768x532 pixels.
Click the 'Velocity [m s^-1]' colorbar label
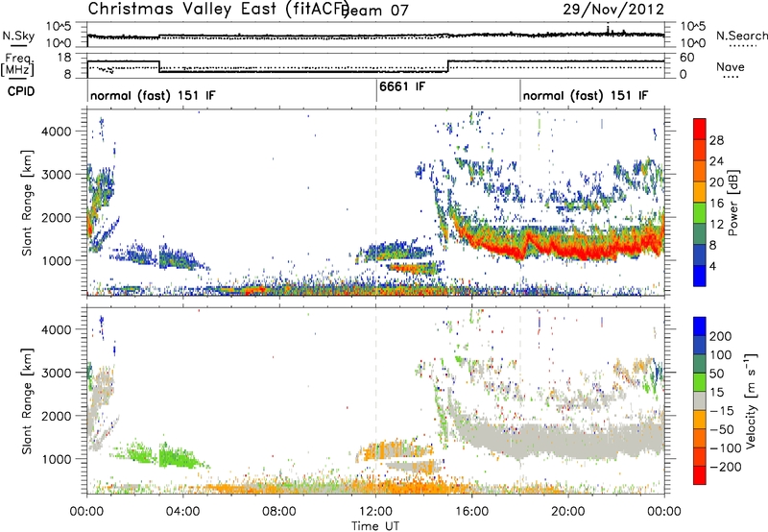click(751, 401)
